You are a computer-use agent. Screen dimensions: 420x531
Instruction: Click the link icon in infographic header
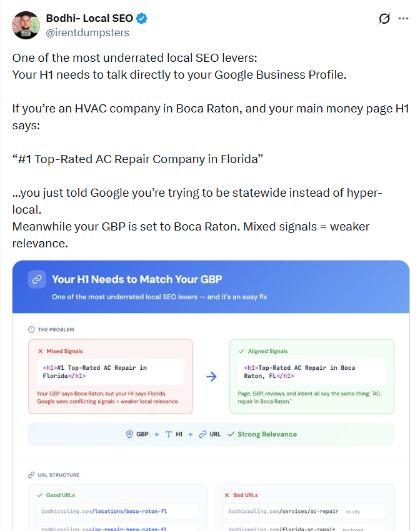[x=37, y=279]
